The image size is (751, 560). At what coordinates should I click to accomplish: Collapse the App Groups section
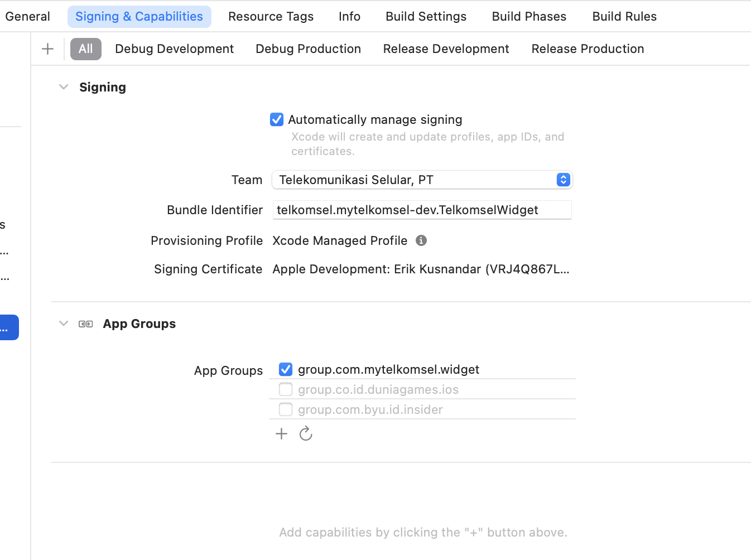point(64,324)
